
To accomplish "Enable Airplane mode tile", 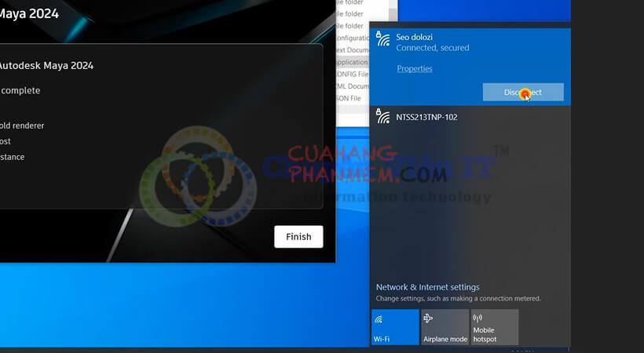I will (445, 327).
